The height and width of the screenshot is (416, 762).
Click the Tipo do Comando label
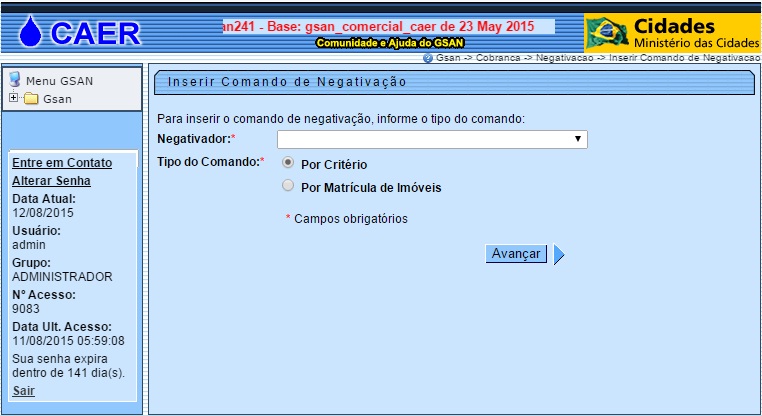210,162
